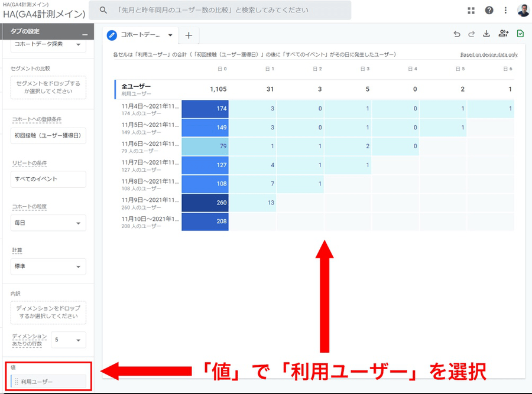Click the 初回接触 cohort inclusion field
The image size is (532, 394).
click(x=48, y=136)
